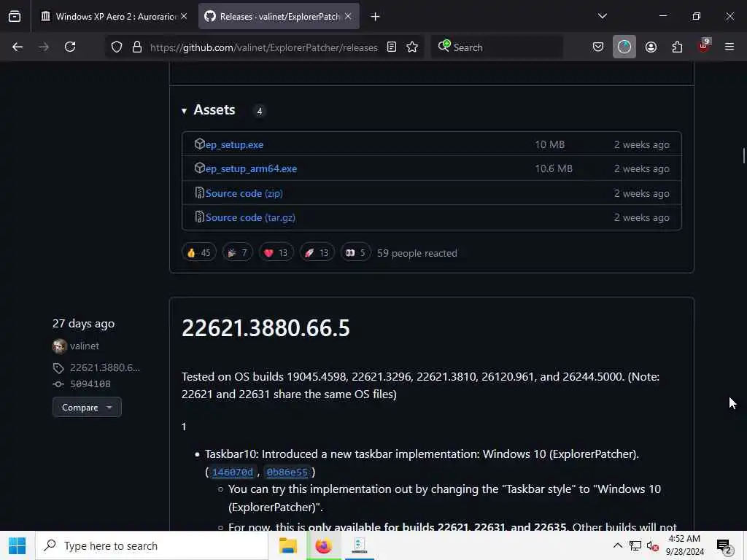Click the GitHub URL address field
This screenshot has width=747, height=560.
pyautogui.click(x=263, y=47)
